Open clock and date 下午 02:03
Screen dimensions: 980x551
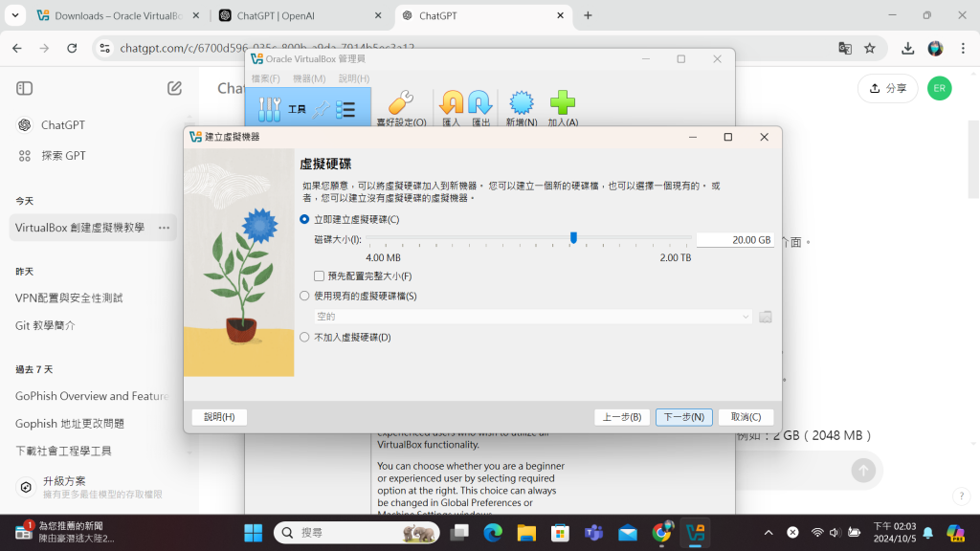point(895,532)
